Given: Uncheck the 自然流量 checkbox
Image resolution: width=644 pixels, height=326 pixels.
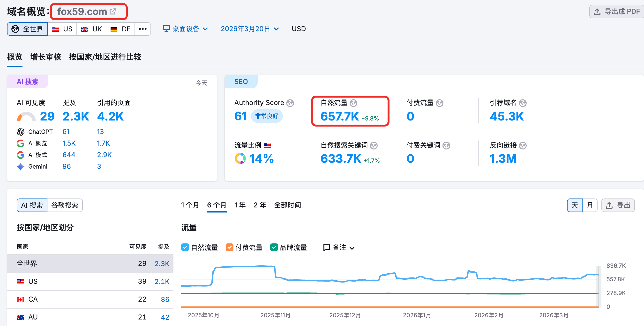Looking at the screenshot, I should coord(185,247).
